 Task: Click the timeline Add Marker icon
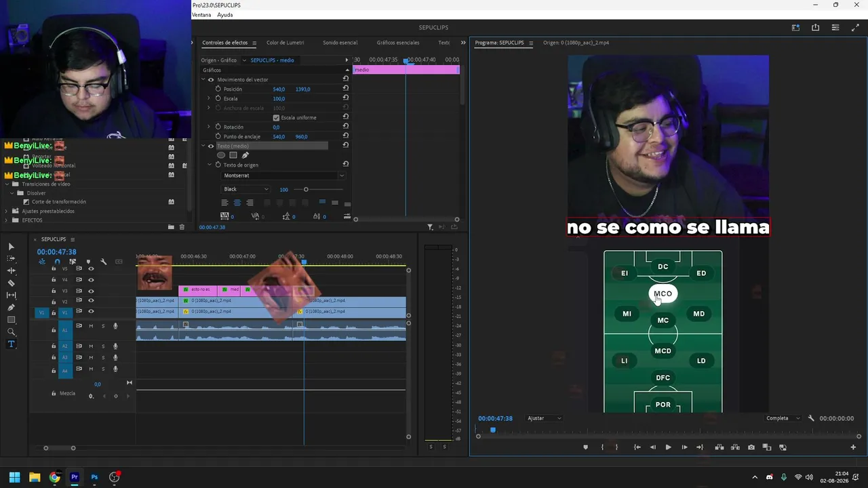tap(88, 262)
